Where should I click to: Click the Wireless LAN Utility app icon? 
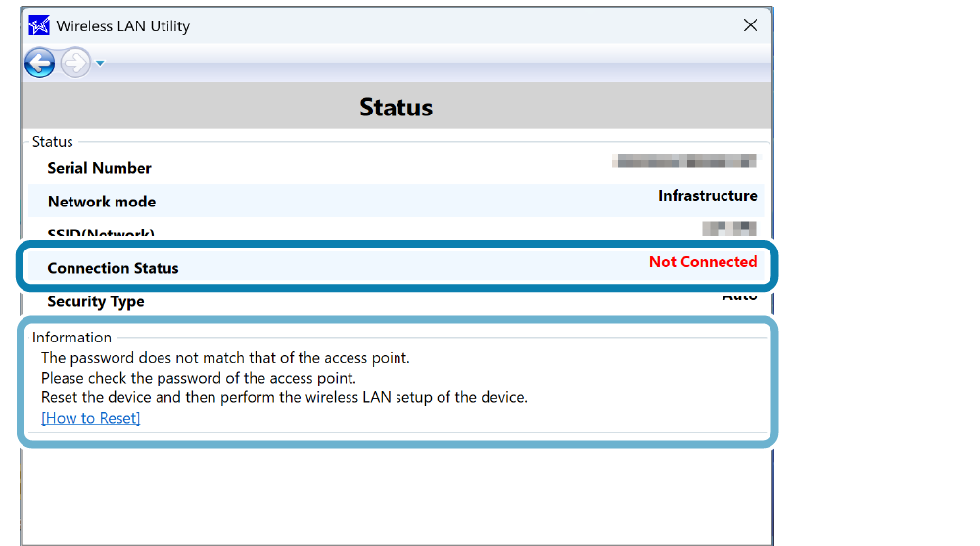click(x=39, y=26)
